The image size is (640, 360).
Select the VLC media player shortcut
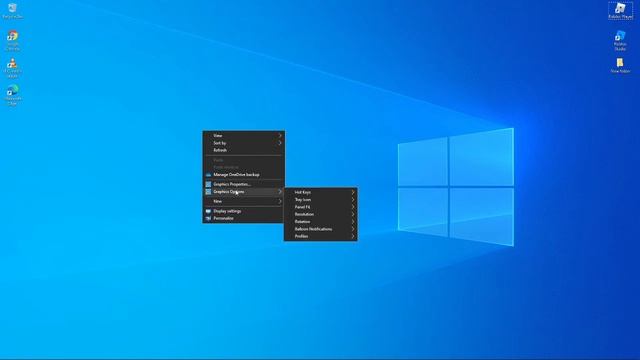click(x=12, y=68)
